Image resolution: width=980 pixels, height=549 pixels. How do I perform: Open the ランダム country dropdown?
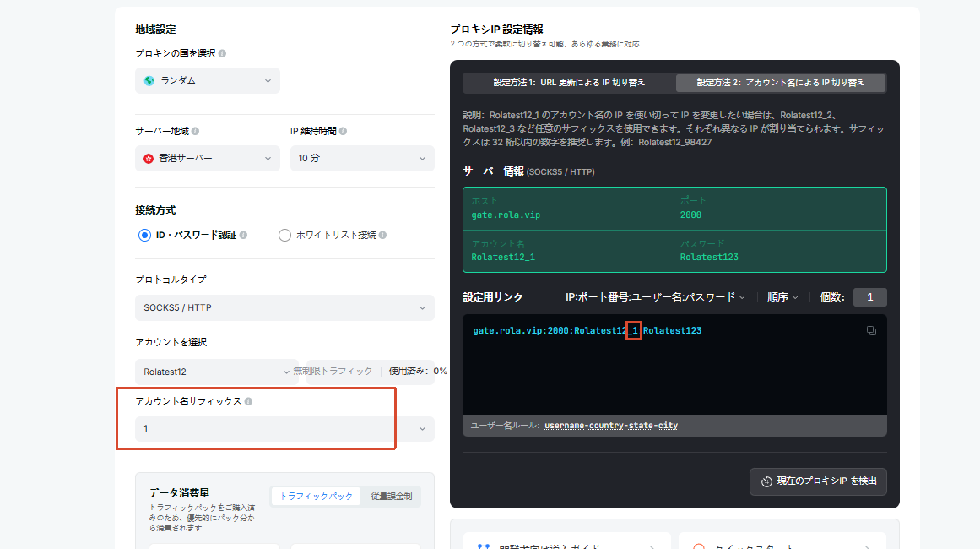point(208,81)
